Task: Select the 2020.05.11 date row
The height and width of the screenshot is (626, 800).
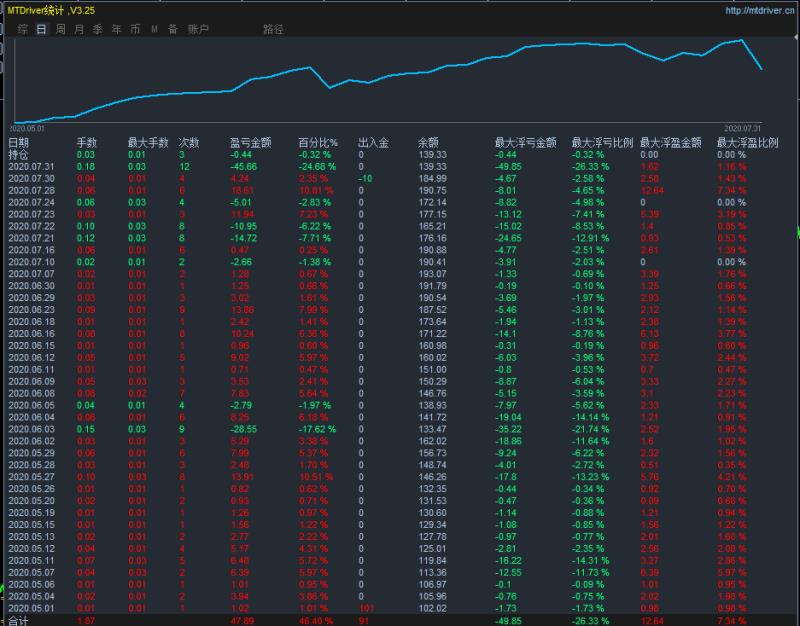Action: pos(31,560)
